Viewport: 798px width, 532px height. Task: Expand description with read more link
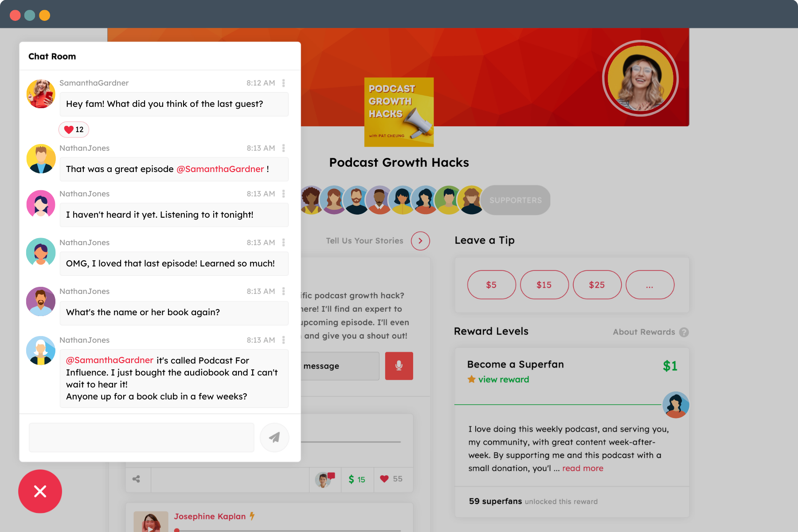pos(583,468)
